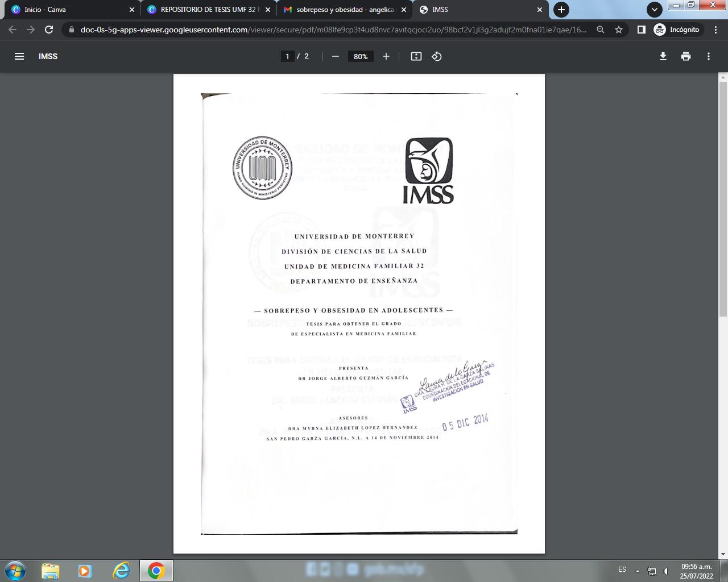Go forward in browser history
Viewport: 728px width, 582px height.
(31, 30)
